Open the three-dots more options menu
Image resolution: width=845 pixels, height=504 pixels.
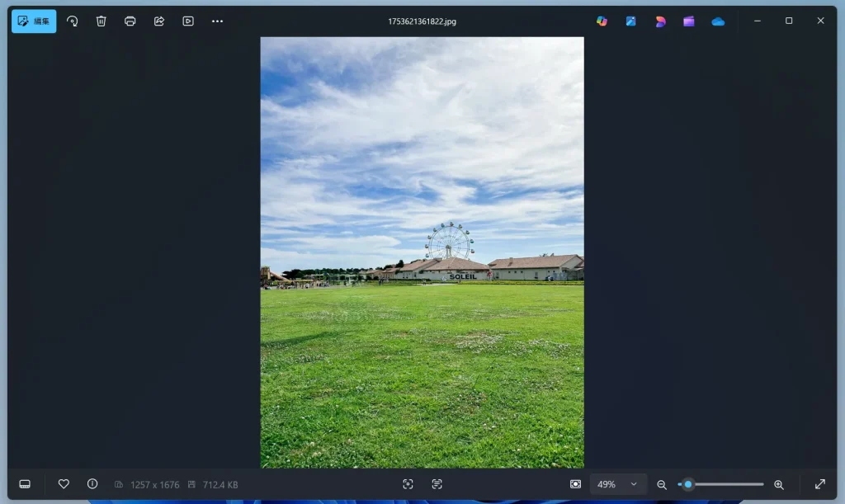click(217, 21)
